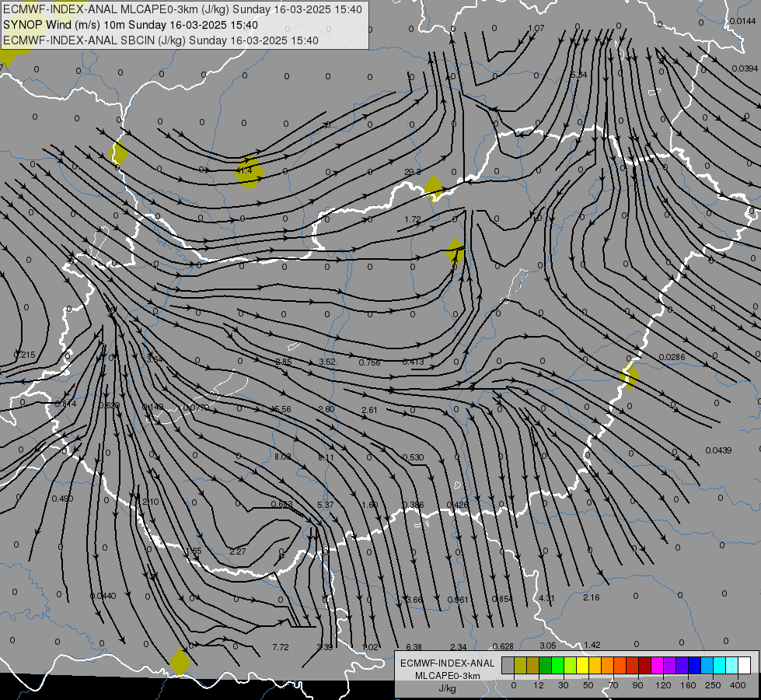The width and height of the screenshot is (761, 700).
Task: Select the pure yellow swatch in the legend
Action: click(x=582, y=665)
